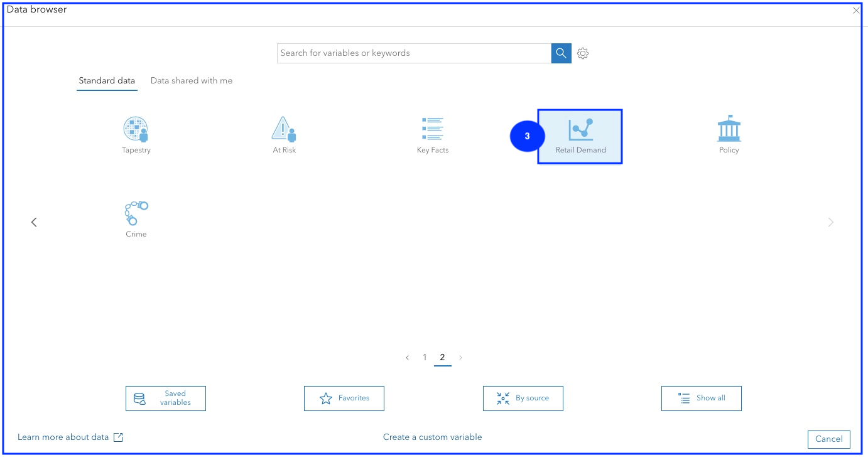The height and width of the screenshot is (460, 868).
Task: Run a search with the magnifier icon
Action: (561, 53)
